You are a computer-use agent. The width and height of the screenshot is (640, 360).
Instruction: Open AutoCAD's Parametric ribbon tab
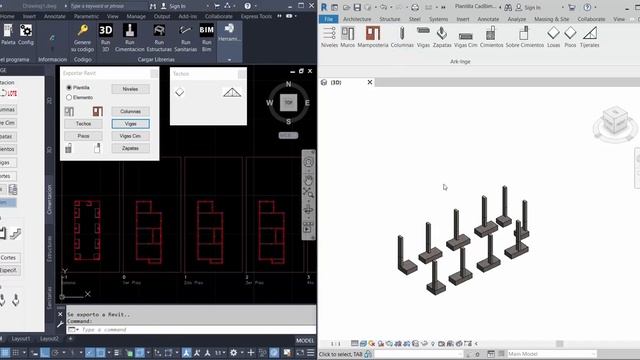pyautogui.click(x=86, y=16)
